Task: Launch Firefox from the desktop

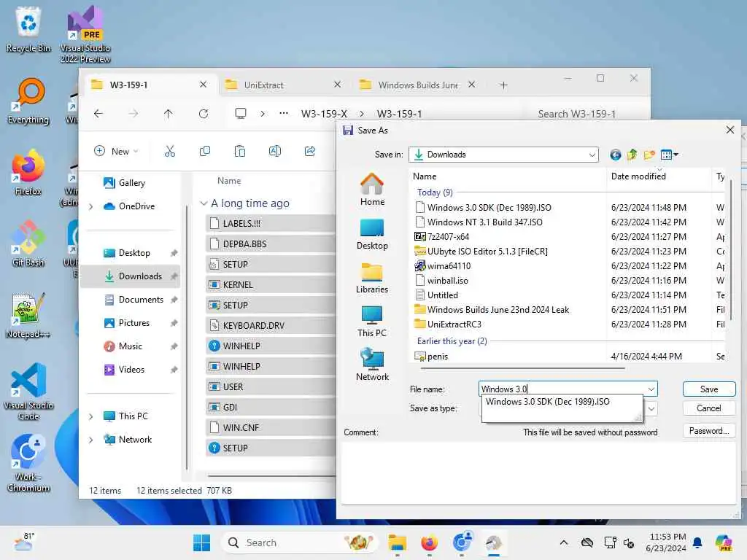Action: coord(28,172)
